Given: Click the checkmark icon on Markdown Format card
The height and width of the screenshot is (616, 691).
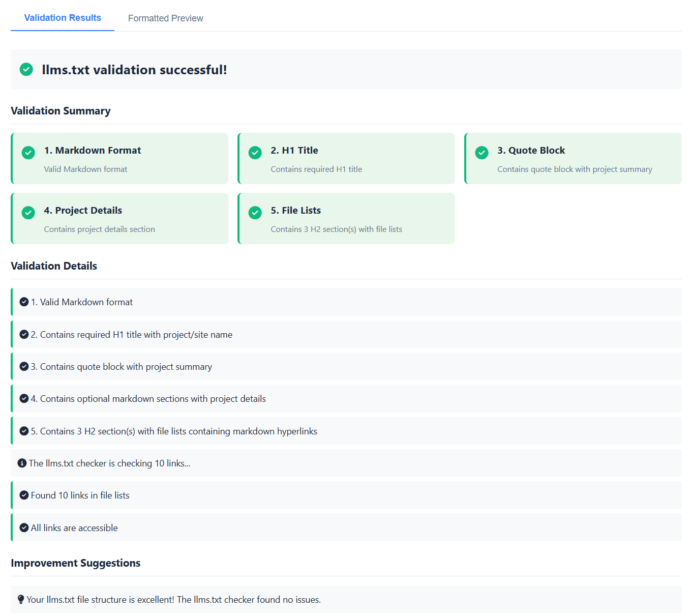Looking at the screenshot, I should pyautogui.click(x=28, y=152).
